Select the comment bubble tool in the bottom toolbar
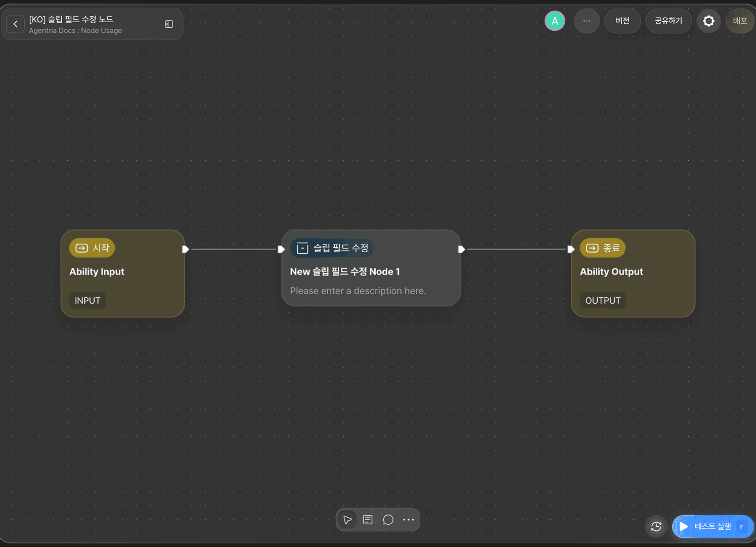Viewport: 756px width, 547px height. tap(388, 520)
